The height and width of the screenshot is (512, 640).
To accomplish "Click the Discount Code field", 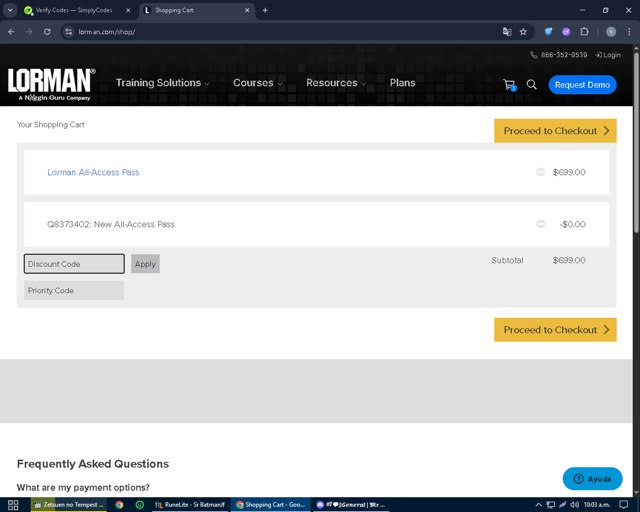I will 74,264.
